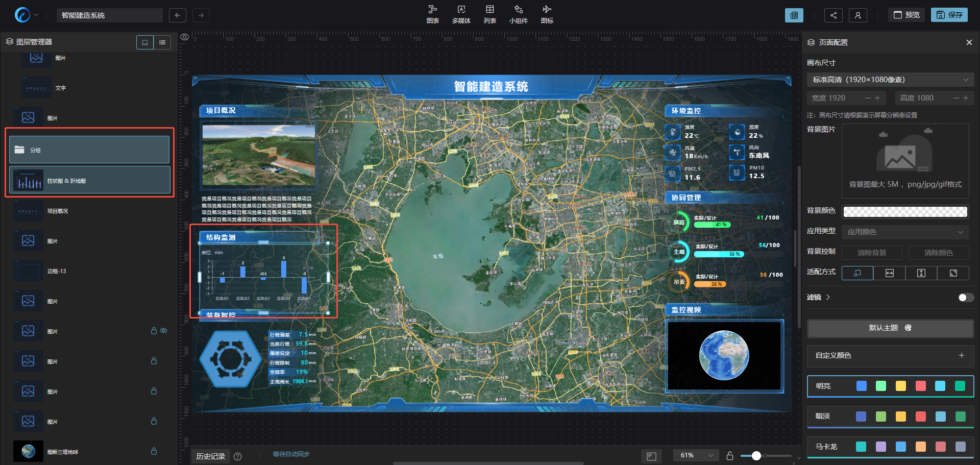Pick the 背景颜色 color swatch
The width and height of the screenshot is (980, 465).
(x=905, y=211)
